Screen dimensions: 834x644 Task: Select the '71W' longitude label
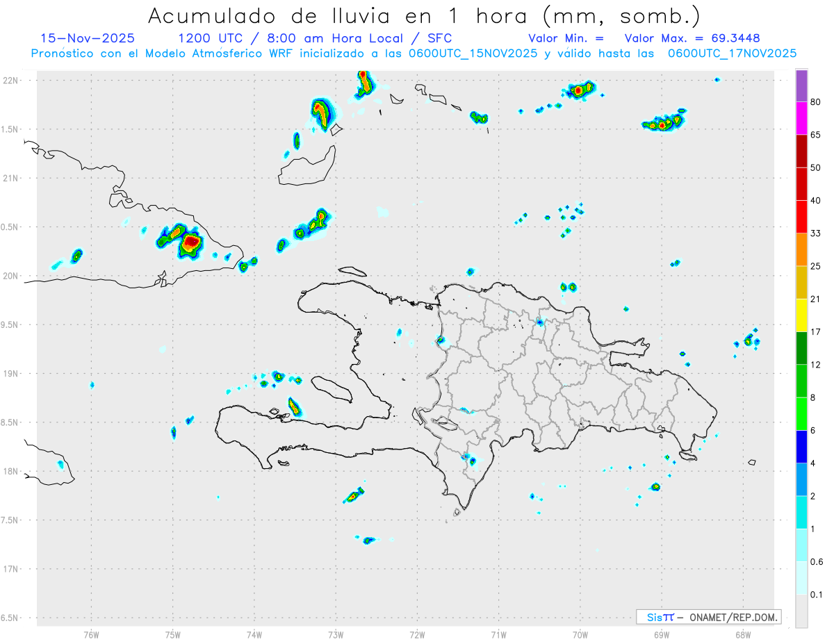[x=498, y=635]
